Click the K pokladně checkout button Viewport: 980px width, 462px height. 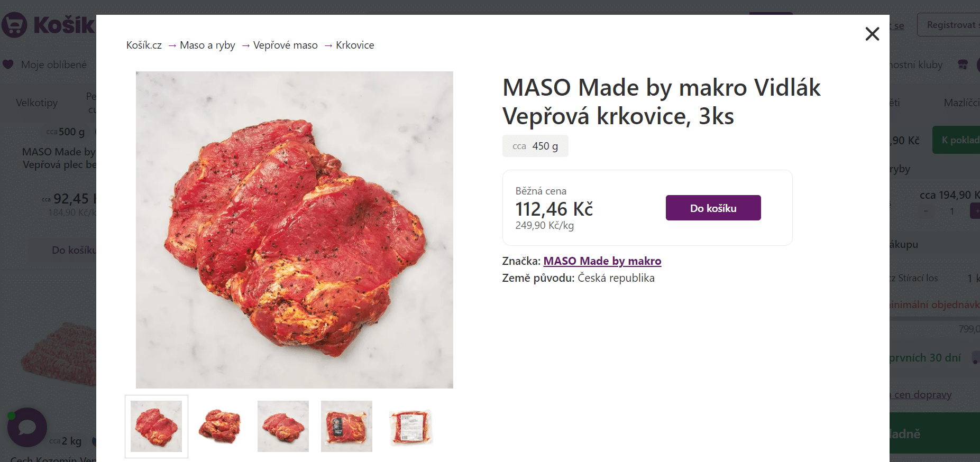[x=956, y=140]
